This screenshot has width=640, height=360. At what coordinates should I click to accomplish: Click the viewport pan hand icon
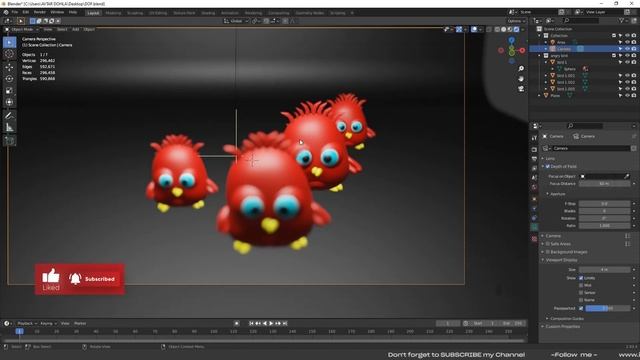click(x=521, y=78)
